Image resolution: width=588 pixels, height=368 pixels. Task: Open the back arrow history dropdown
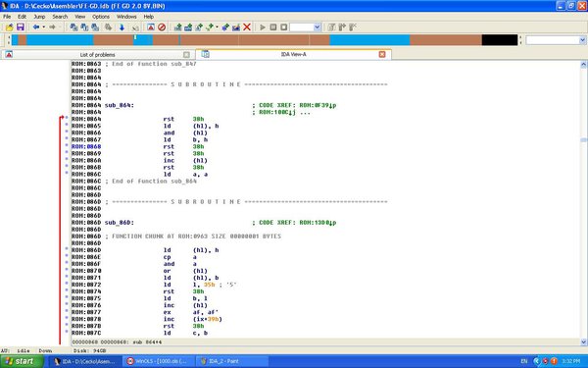(44, 27)
